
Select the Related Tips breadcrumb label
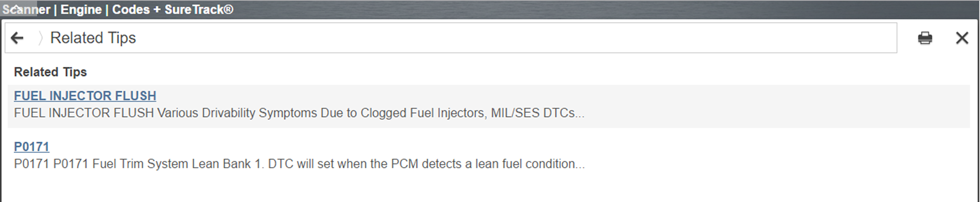pyautogui.click(x=93, y=38)
